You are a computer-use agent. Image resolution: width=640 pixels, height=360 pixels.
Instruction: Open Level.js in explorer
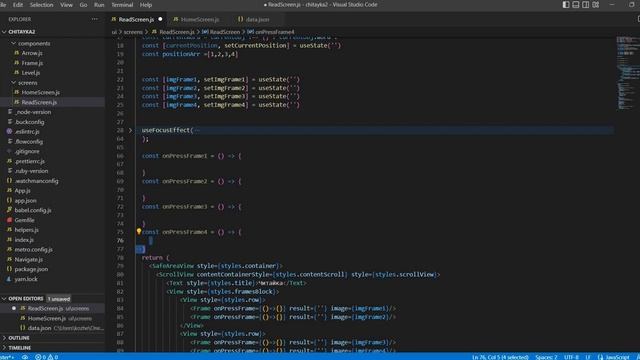pyautogui.click(x=31, y=73)
